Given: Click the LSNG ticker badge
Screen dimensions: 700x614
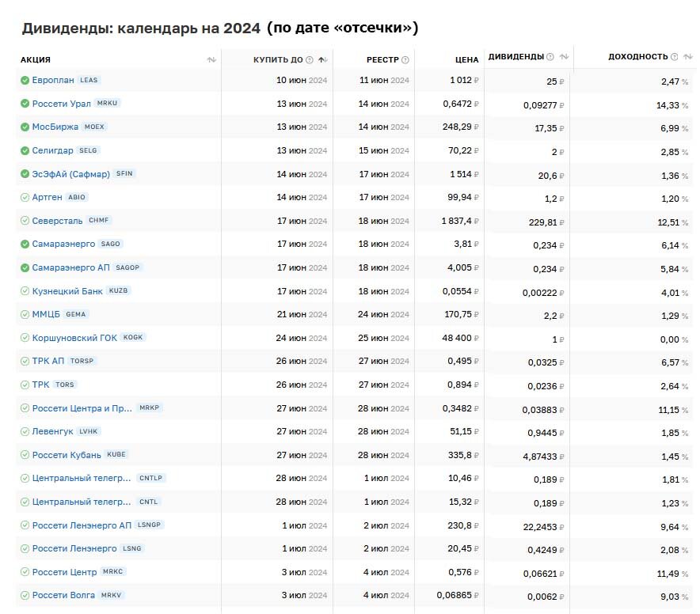Looking at the screenshot, I should (132, 548).
